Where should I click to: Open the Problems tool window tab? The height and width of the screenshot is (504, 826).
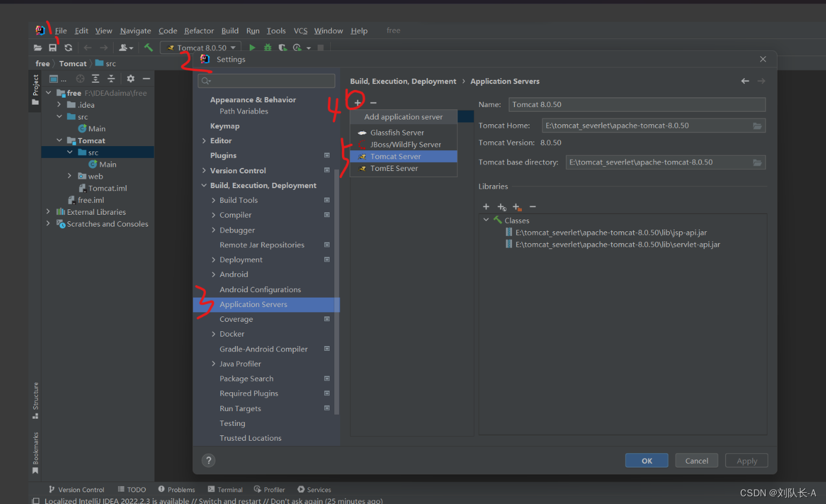tap(176, 490)
